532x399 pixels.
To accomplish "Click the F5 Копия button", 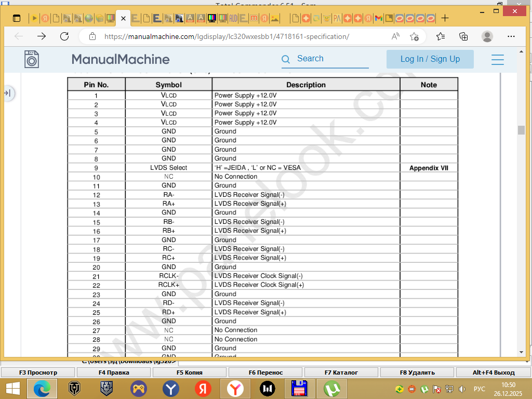I will click(x=190, y=372).
